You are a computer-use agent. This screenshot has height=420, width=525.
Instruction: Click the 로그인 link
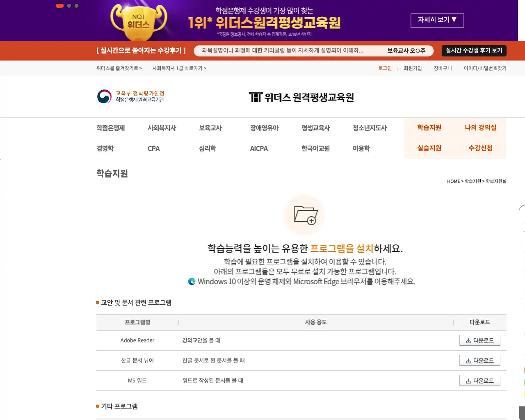click(x=385, y=68)
